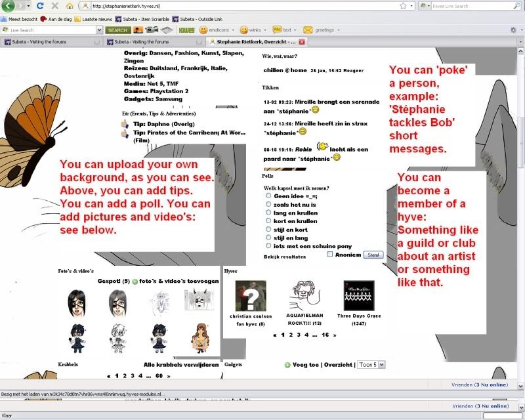Click the reload page icon

point(41,6)
